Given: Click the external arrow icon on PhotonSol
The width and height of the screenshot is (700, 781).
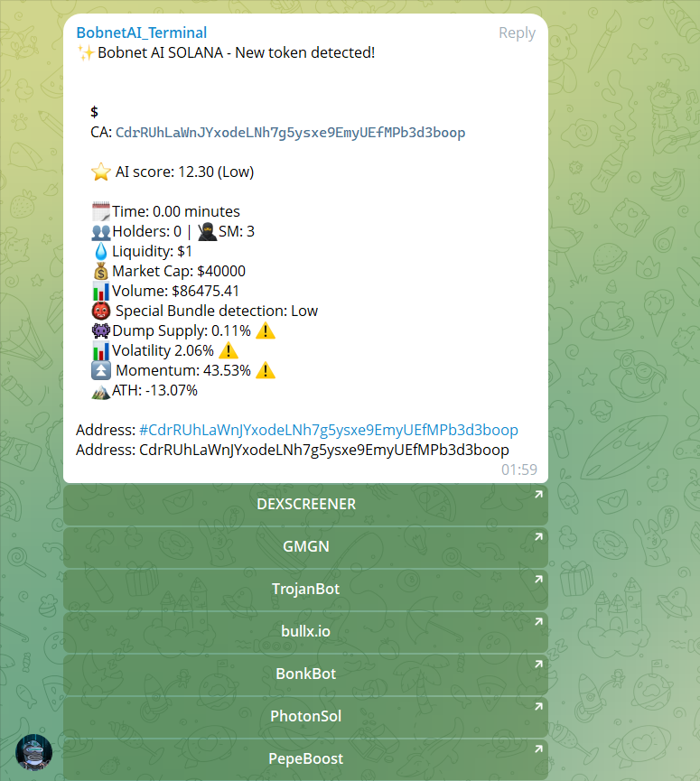Looking at the screenshot, I should tap(538, 706).
